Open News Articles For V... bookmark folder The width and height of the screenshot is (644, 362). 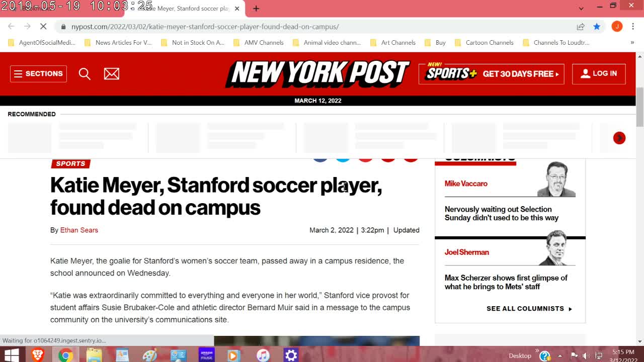click(118, 43)
